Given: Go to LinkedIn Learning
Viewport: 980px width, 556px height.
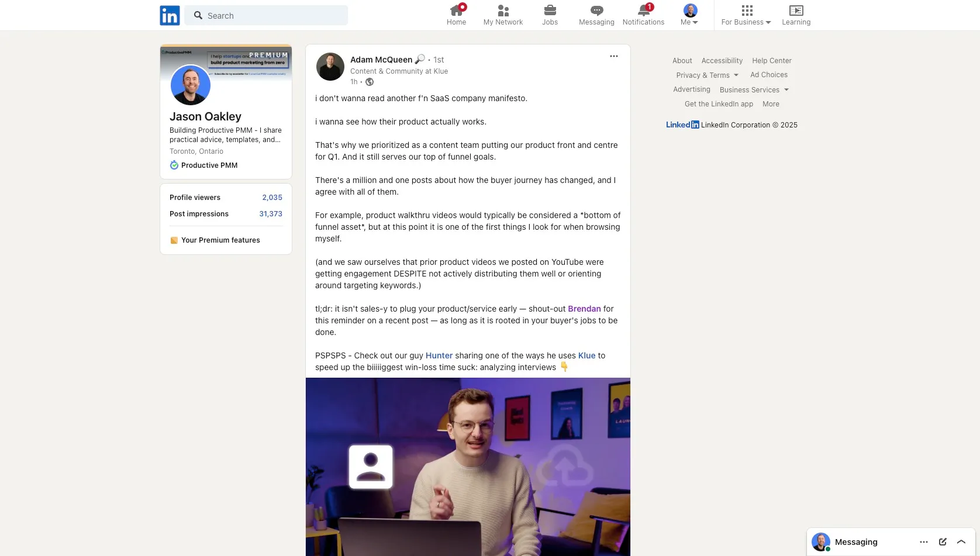Looking at the screenshot, I should tap(796, 15).
